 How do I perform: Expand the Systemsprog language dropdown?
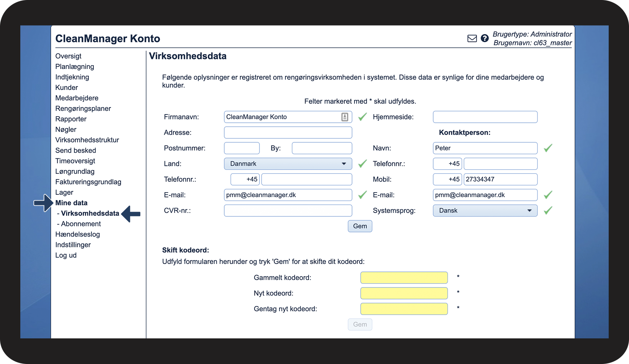coord(485,211)
